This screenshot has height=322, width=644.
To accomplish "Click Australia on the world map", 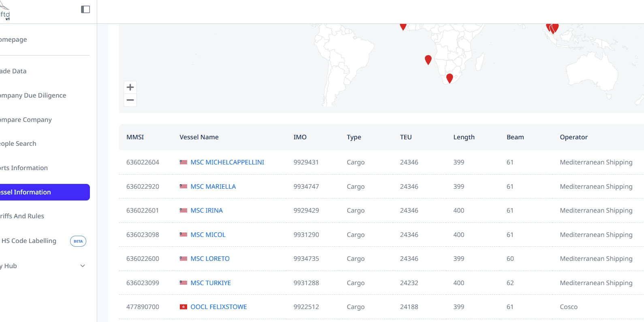I will [x=591, y=73].
